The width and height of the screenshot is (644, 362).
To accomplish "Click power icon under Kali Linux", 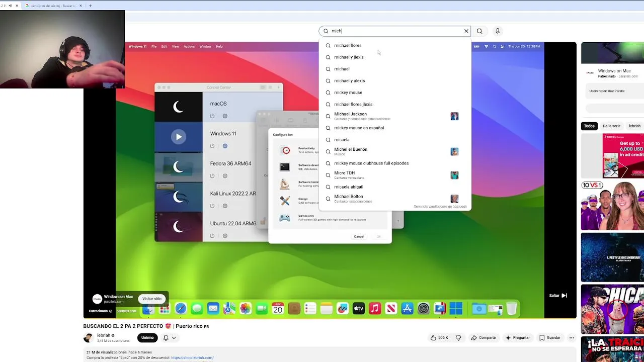I will point(212,206).
